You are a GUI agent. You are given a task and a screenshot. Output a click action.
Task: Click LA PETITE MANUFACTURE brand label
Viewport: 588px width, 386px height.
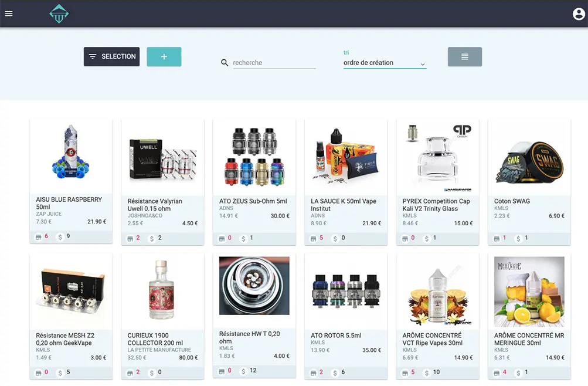coord(159,350)
